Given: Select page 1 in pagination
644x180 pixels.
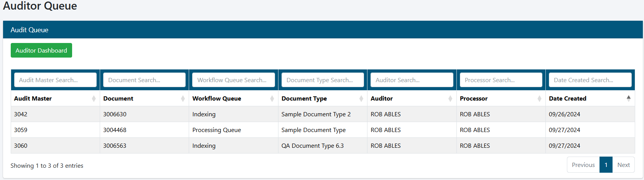Looking at the screenshot, I should [606, 165].
